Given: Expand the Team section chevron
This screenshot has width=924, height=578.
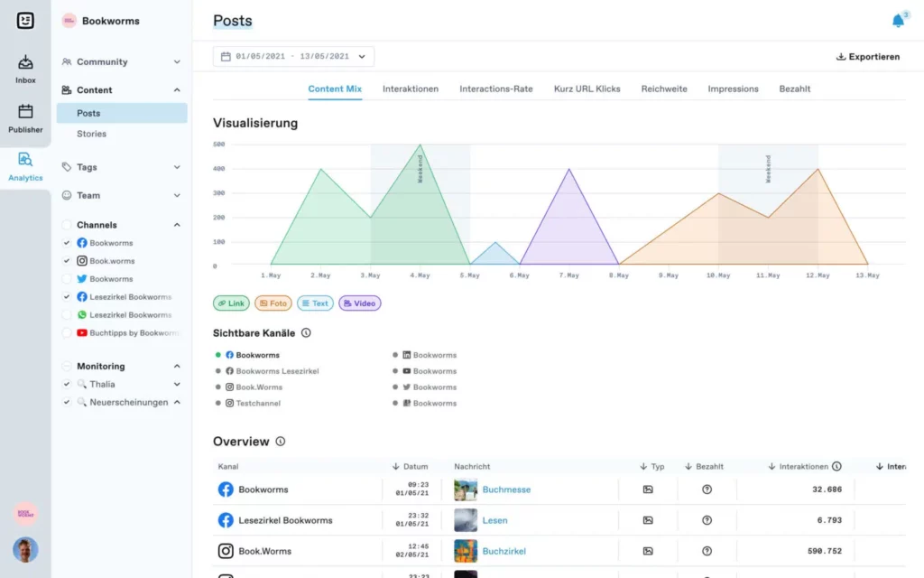Looking at the screenshot, I should [x=177, y=195].
